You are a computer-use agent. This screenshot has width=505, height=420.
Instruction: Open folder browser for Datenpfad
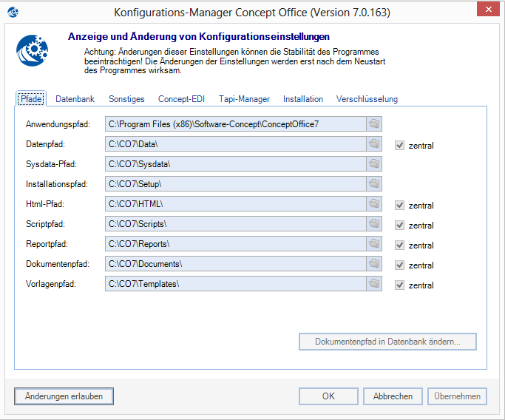pyautogui.click(x=374, y=143)
